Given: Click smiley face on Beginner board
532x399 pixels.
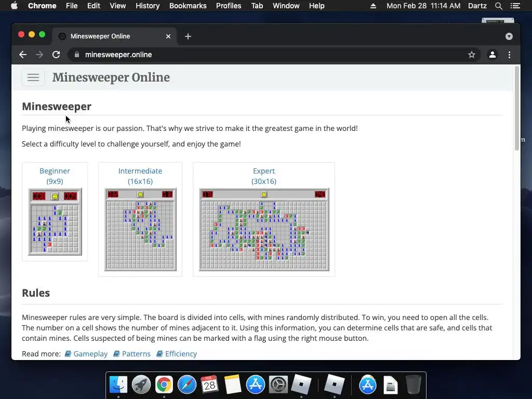Looking at the screenshot, I should point(55,196).
